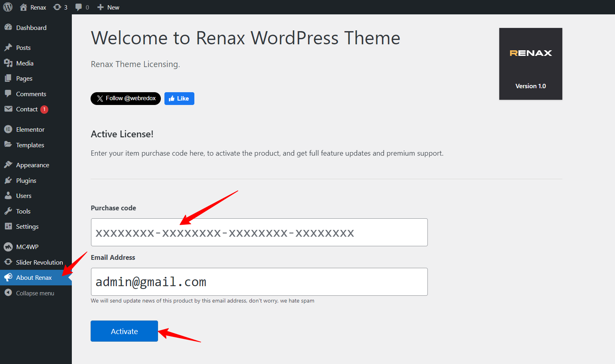
Task: Click the Active License! heading text
Action: (x=122, y=134)
